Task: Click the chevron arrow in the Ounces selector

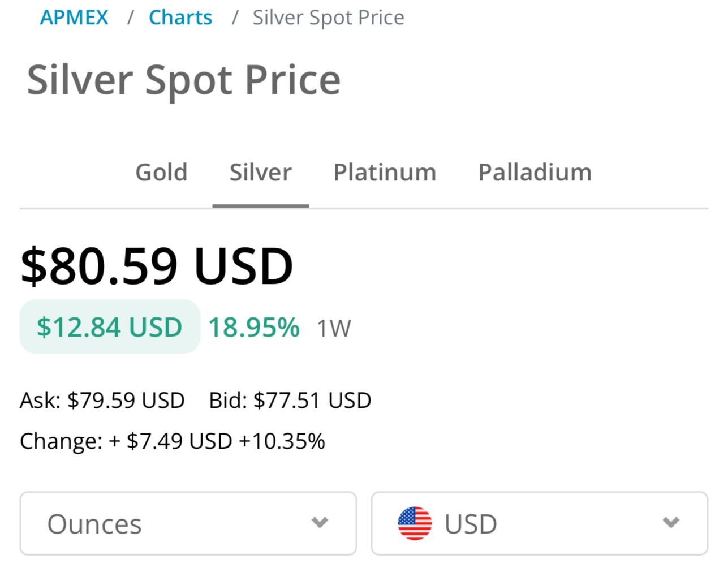Action: point(320,522)
